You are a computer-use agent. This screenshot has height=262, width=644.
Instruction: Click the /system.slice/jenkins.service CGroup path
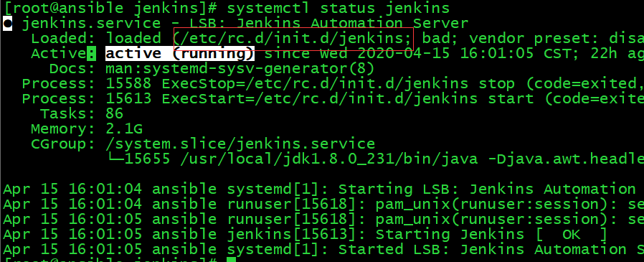[x=240, y=144]
